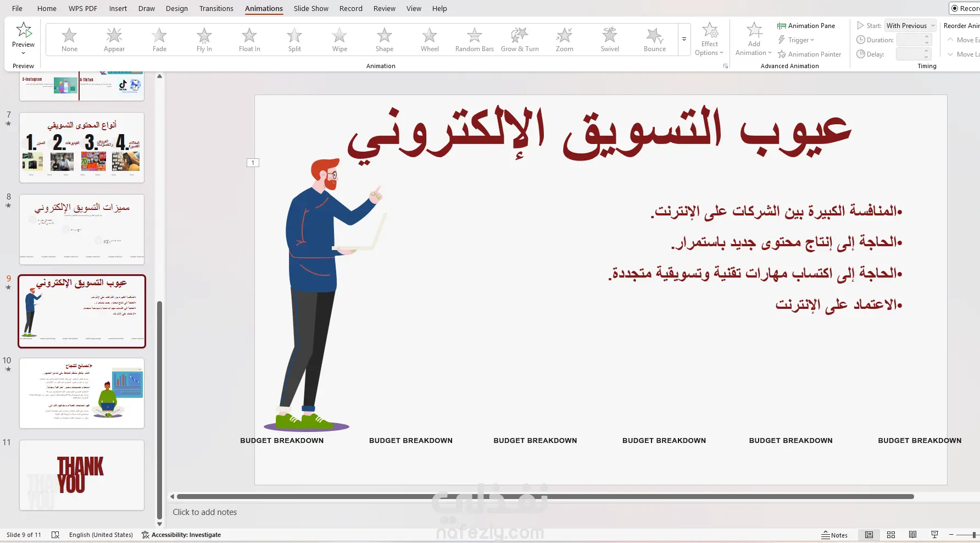Open Add Animation dropdown
Screen dimensions: 980x543
(x=754, y=40)
